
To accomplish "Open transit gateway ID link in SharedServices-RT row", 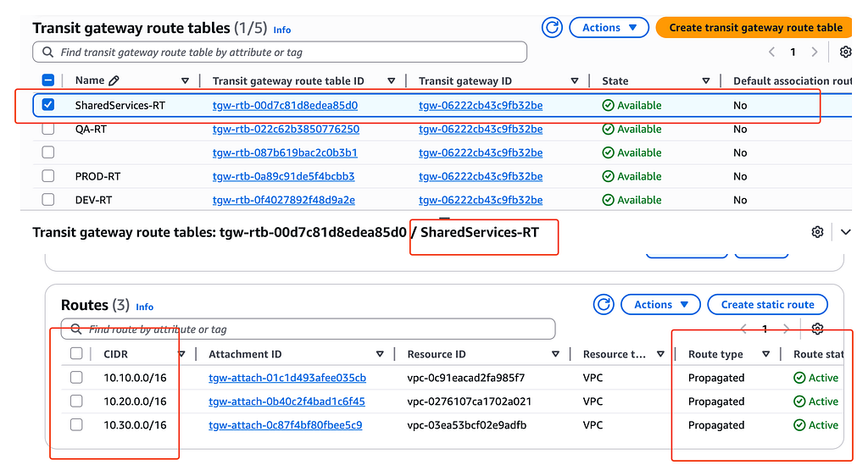I will [481, 105].
